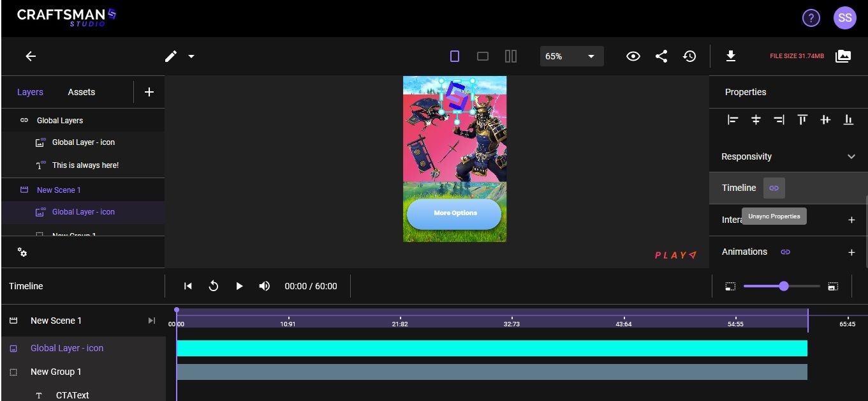This screenshot has width=868, height=401.
Task: Click the FILE SIZE 31.74MB label
Action: (x=797, y=56)
